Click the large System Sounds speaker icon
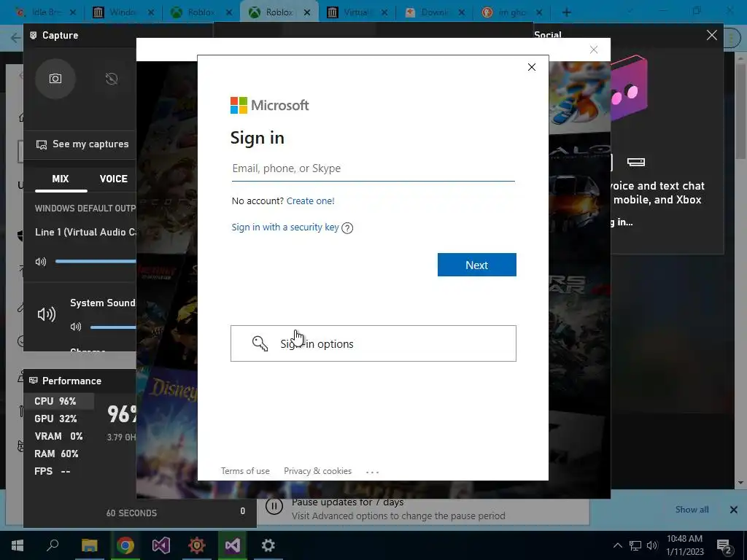The width and height of the screenshot is (747, 560). coord(46,314)
